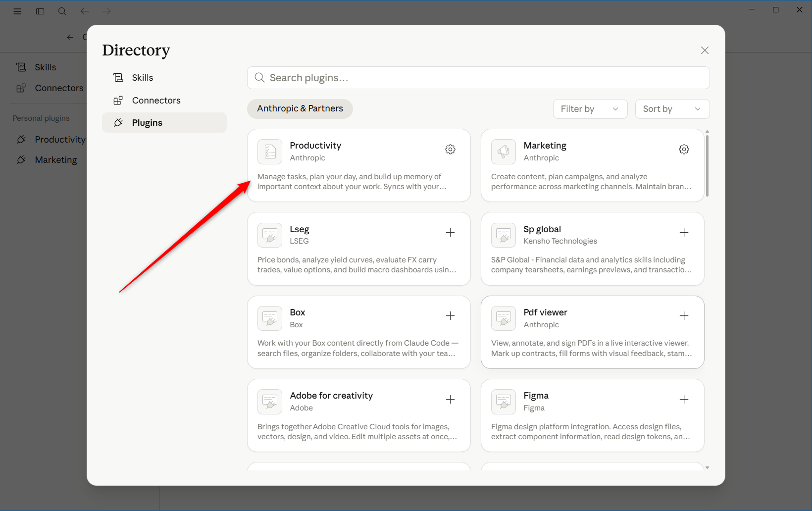Image resolution: width=812 pixels, height=511 pixels.
Task: Toggle the sidebar panel icon
Action: [x=40, y=11]
